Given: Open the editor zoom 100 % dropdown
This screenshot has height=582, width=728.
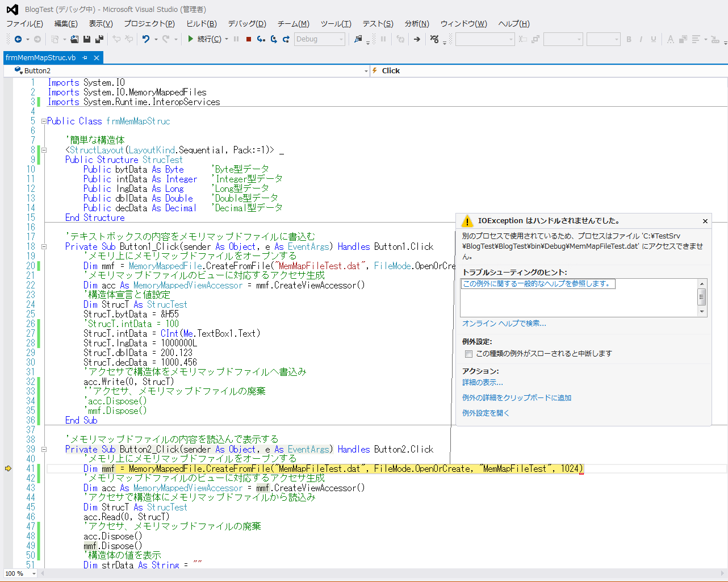Looking at the screenshot, I should tap(34, 573).
